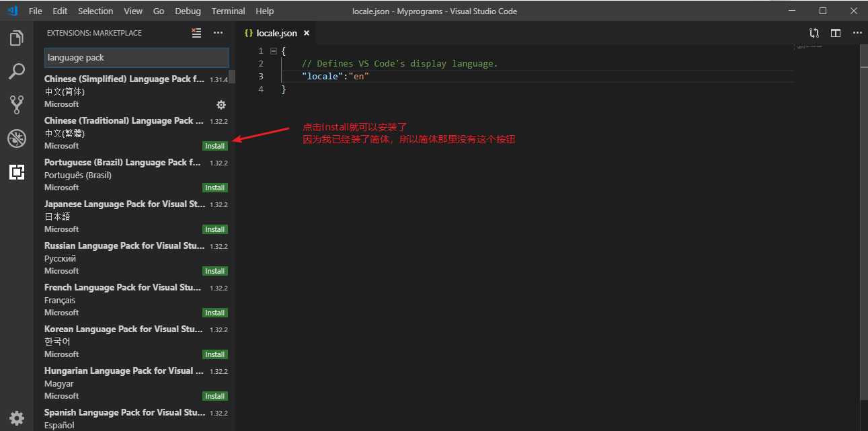This screenshot has width=868, height=431.
Task: Select Japanese Language Pack title
Action: point(125,204)
